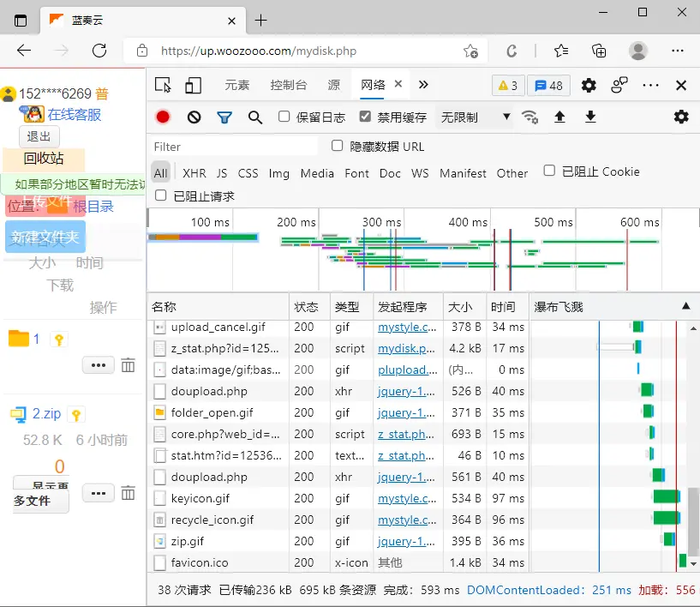The width and height of the screenshot is (700, 607).
Task: Click the 新建文件夹 button
Action: (x=45, y=237)
